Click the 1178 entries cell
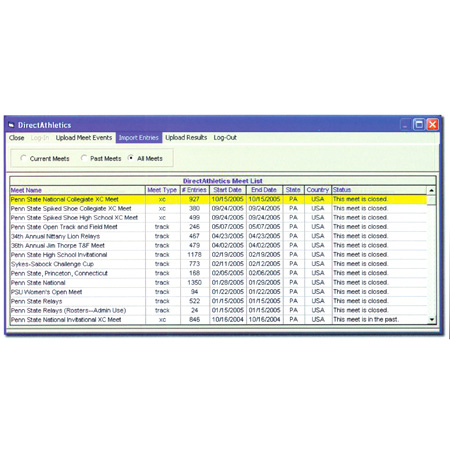Image resolution: width=450 pixels, height=450 pixels. point(195,255)
